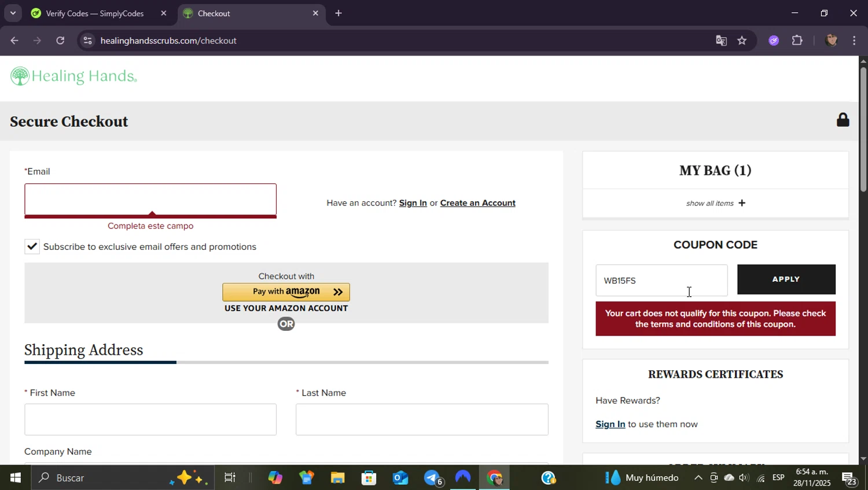Click the coupon code field containing WB15FS
The width and height of the screenshot is (868, 490).
point(661,281)
